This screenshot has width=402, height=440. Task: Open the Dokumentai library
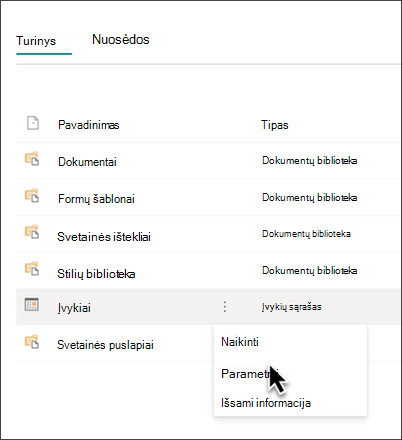pyautogui.click(x=87, y=162)
